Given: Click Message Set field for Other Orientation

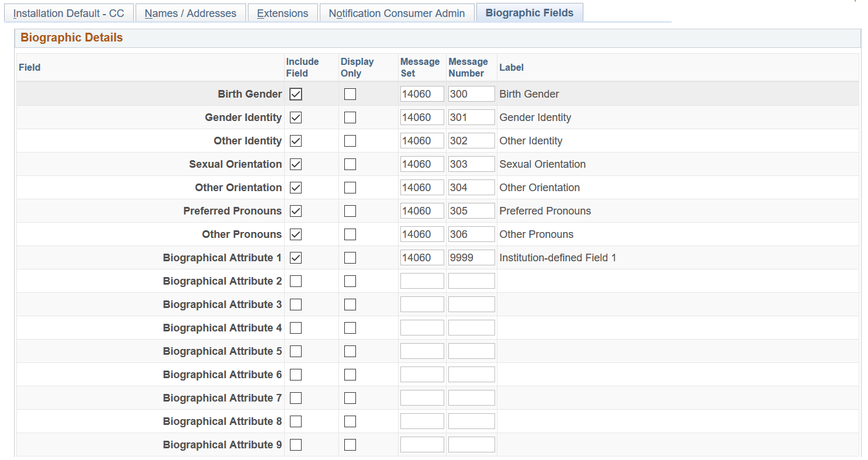Looking at the screenshot, I should (422, 188).
